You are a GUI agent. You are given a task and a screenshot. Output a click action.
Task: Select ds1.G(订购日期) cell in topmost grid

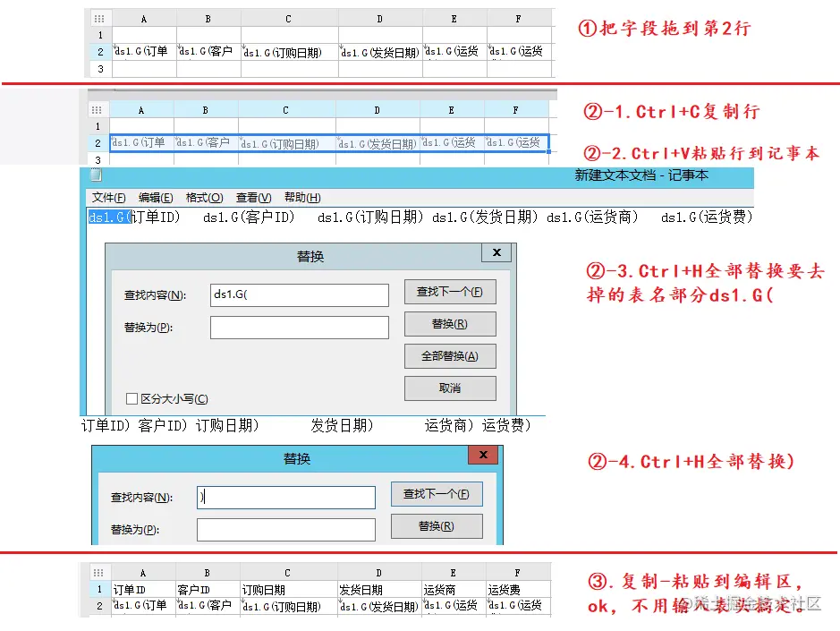(289, 52)
